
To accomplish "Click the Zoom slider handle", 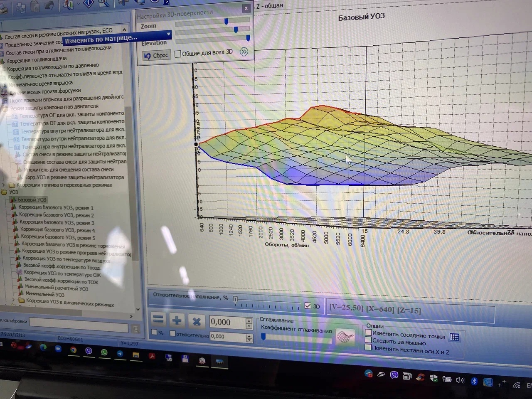I will 227,21.
